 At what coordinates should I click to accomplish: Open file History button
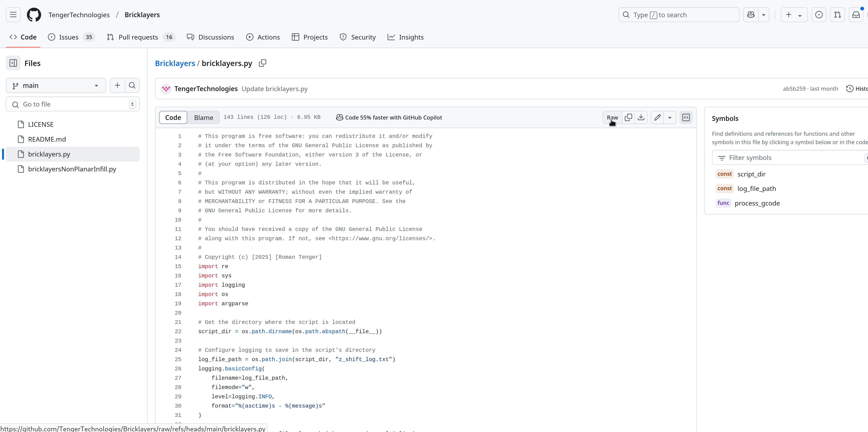[x=857, y=89]
